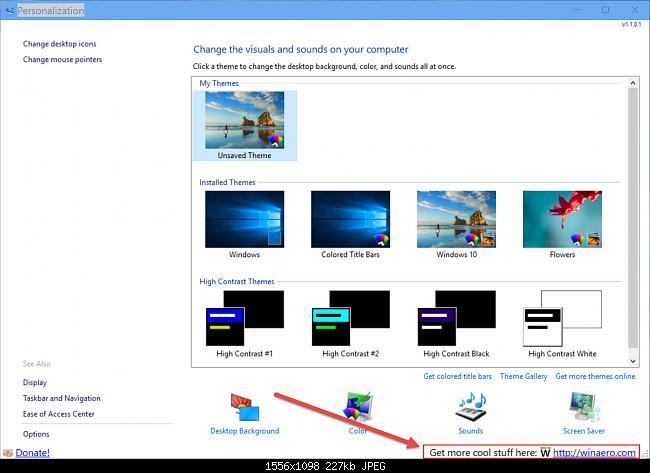Click the Personalization window title icon

(x=9, y=10)
